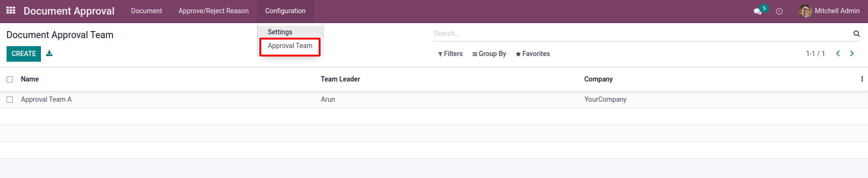Expand the Group By dropdown
This screenshot has height=178, width=868.
click(489, 54)
